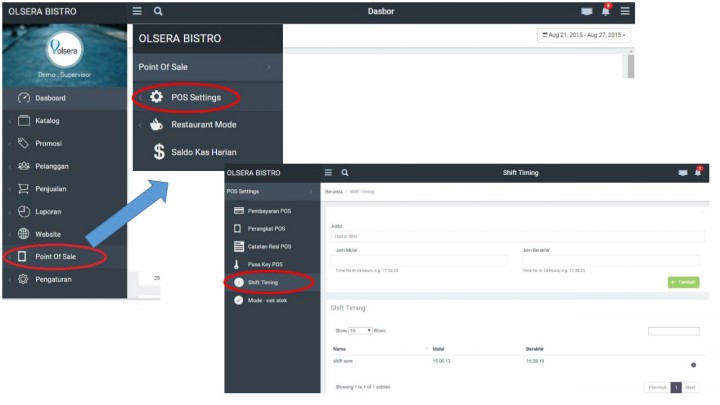Open the Show rows count dropdown
720x405 pixels.
(361, 330)
